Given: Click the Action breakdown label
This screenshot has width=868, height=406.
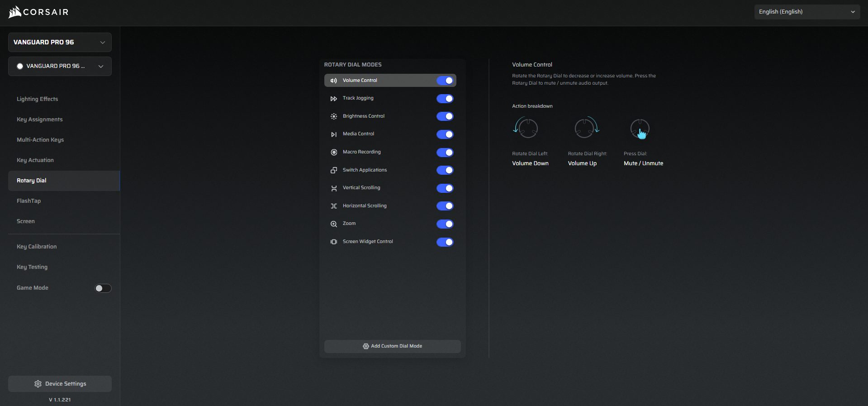Looking at the screenshot, I should [532, 106].
